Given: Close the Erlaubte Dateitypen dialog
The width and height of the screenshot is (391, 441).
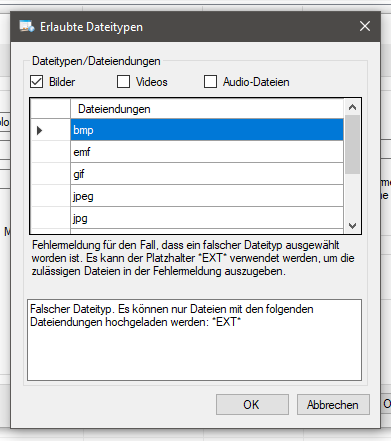Looking at the screenshot, I should (365, 26).
